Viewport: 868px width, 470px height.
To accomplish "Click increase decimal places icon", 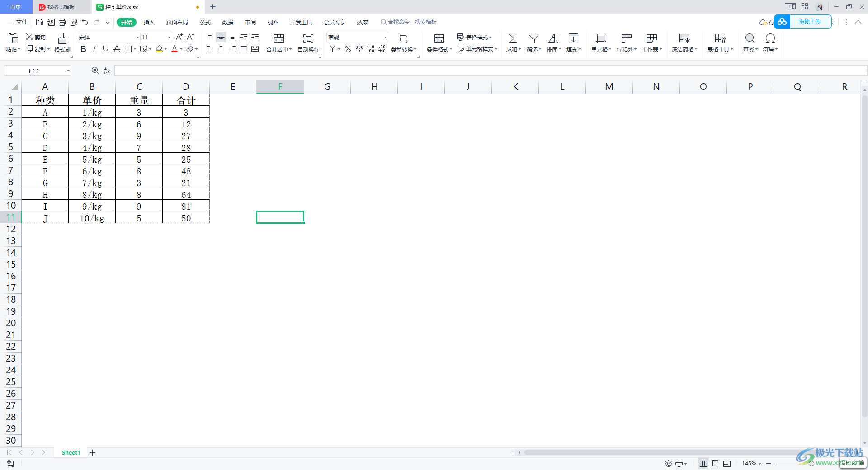I will coord(371,49).
